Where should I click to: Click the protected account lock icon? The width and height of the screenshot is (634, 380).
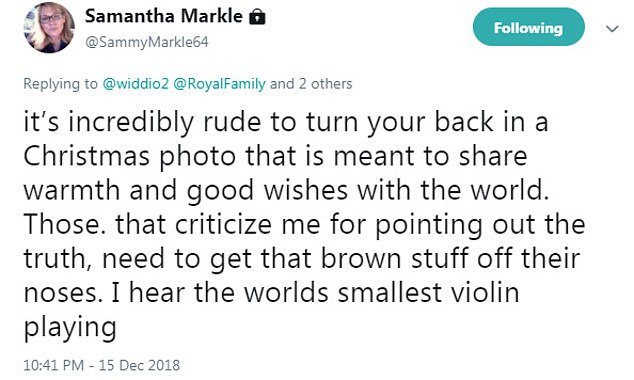(257, 17)
